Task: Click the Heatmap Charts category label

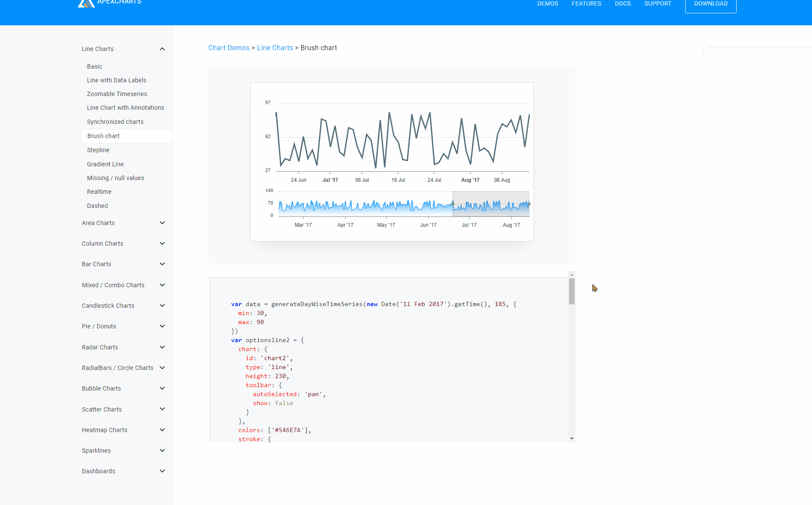Action: point(105,430)
